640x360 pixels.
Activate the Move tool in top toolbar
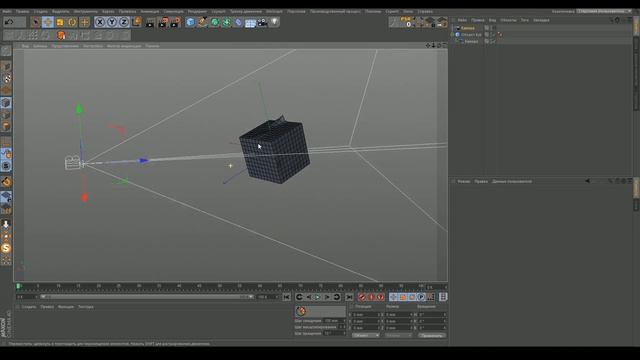tap(48, 22)
